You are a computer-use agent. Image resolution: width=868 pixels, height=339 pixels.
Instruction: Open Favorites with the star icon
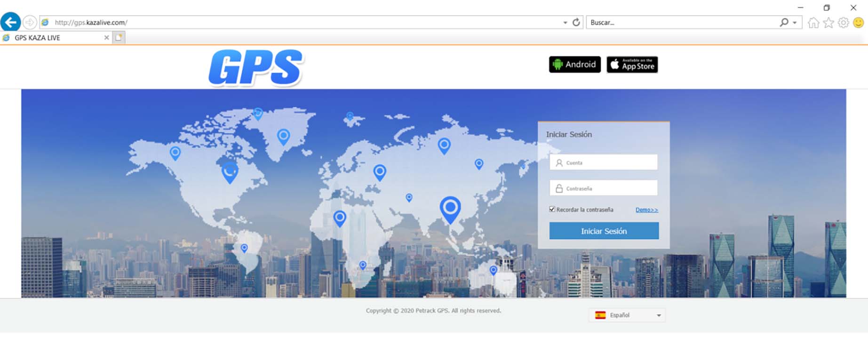pos(828,23)
